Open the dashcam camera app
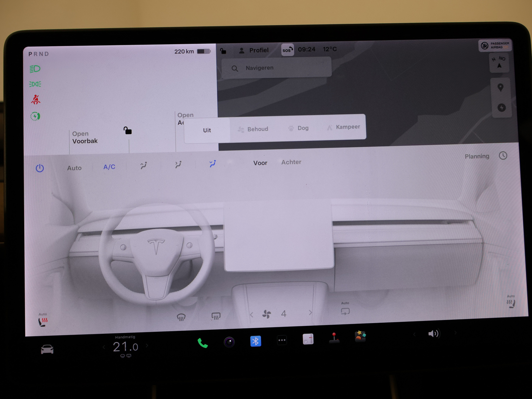532x399 pixels. [x=229, y=342]
